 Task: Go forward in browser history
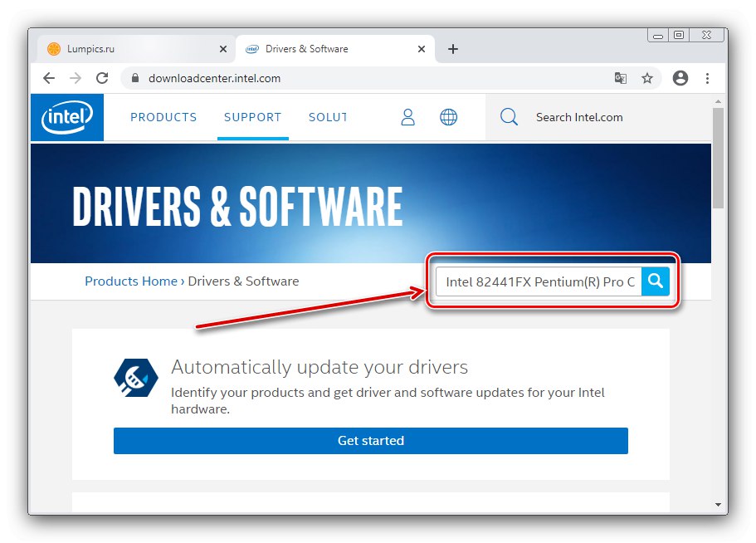[76, 78]
